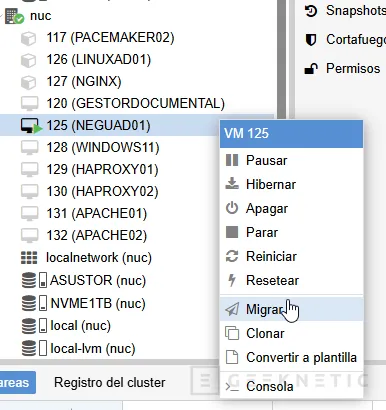Select ASUSTOR (nuc) storage

(x=98, y=280)
